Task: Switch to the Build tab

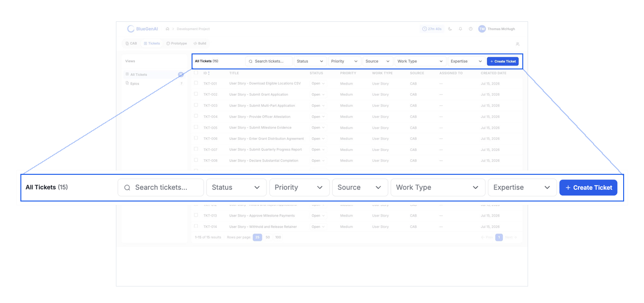Action: coord(200,44)
